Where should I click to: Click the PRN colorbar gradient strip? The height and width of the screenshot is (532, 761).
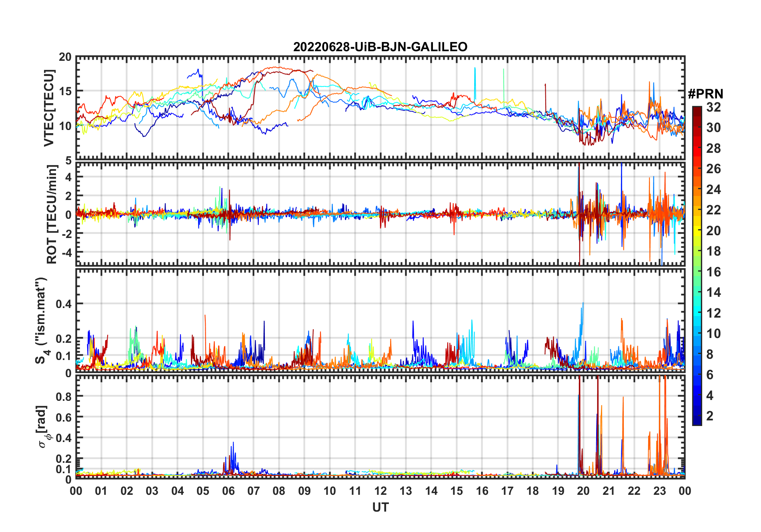pyautogui.click(x=697, y=266)
